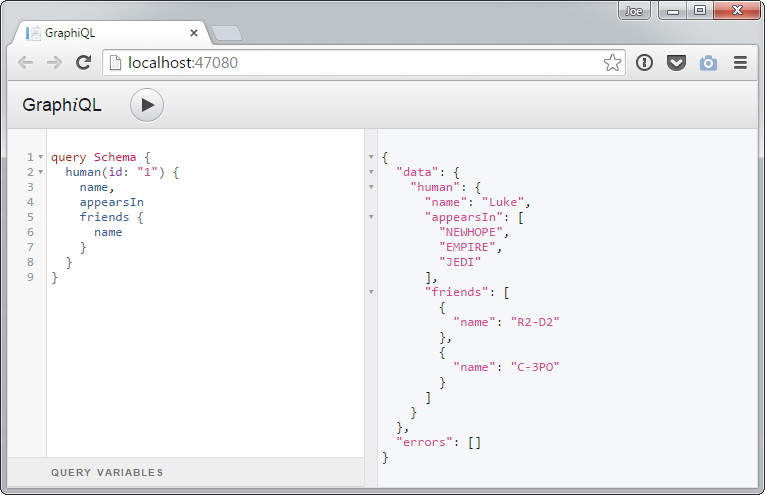The height and width of the screenshot is (495, 765).
Task: Save page with the Pocket extension icon
Action: (676, 63)
